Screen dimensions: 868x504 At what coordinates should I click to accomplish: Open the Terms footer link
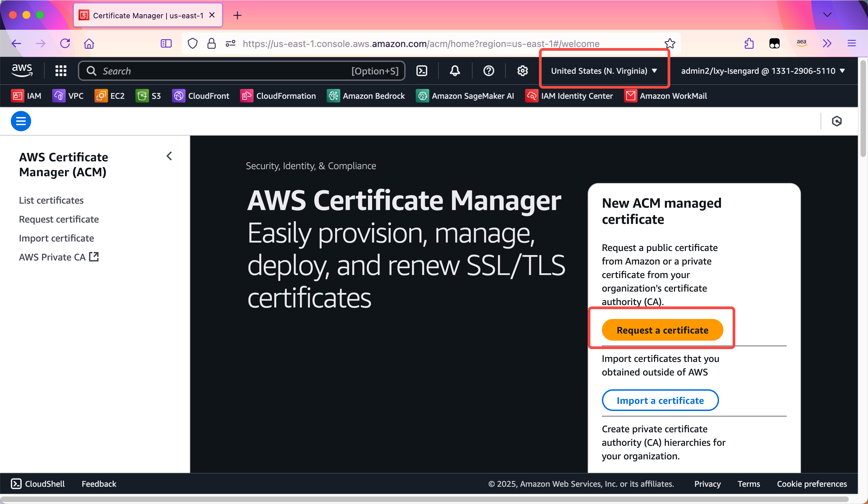tap(748, 484)
